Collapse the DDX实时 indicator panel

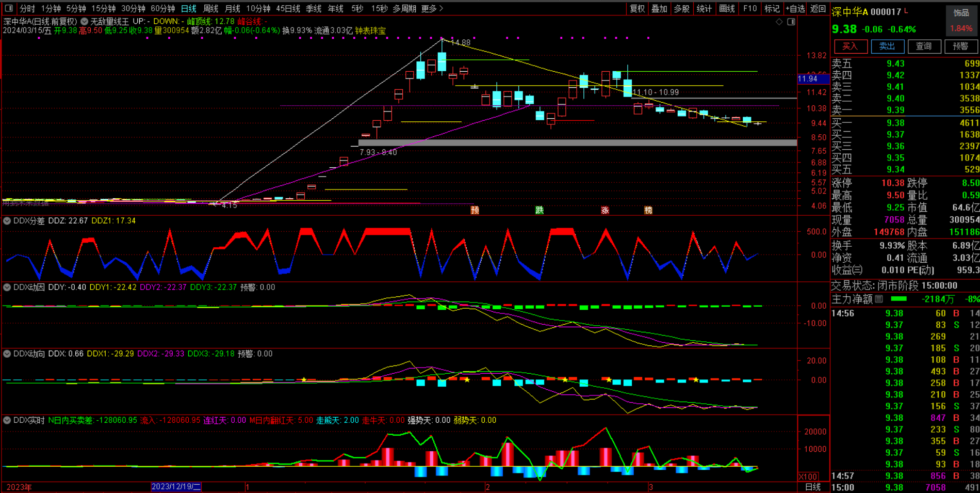click(x=7, y=420)
